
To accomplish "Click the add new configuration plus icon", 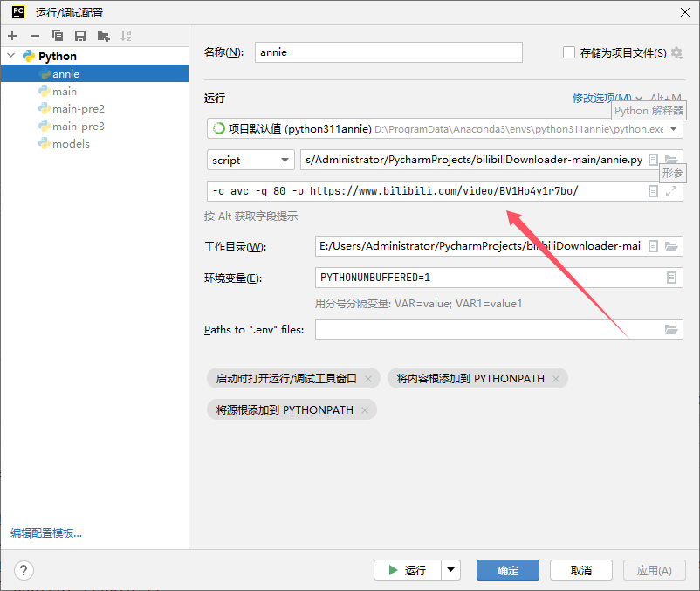I will click(12, 36).
